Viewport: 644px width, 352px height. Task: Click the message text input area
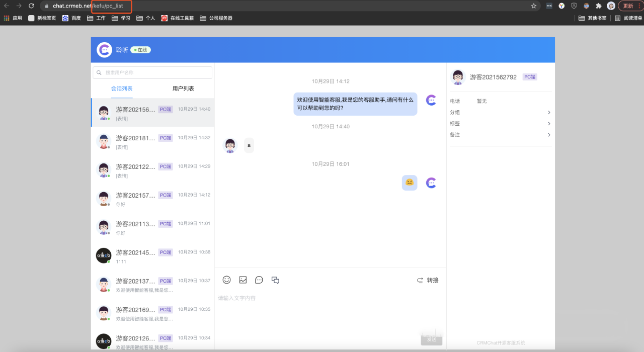330,312
